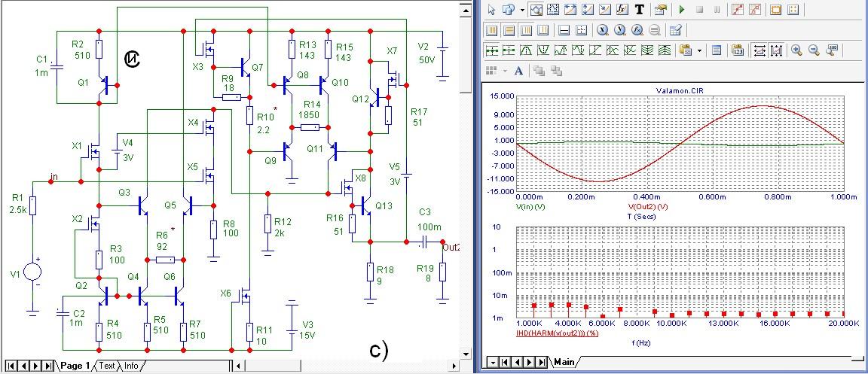Run the analysis with green play button

(x=681, y=9)
